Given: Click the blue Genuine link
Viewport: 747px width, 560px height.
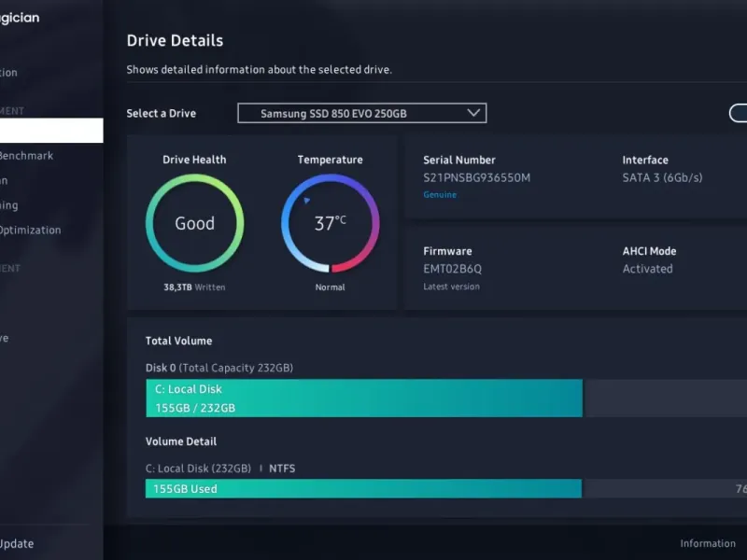Looking at the screenshot, I should tap(440, 195).
